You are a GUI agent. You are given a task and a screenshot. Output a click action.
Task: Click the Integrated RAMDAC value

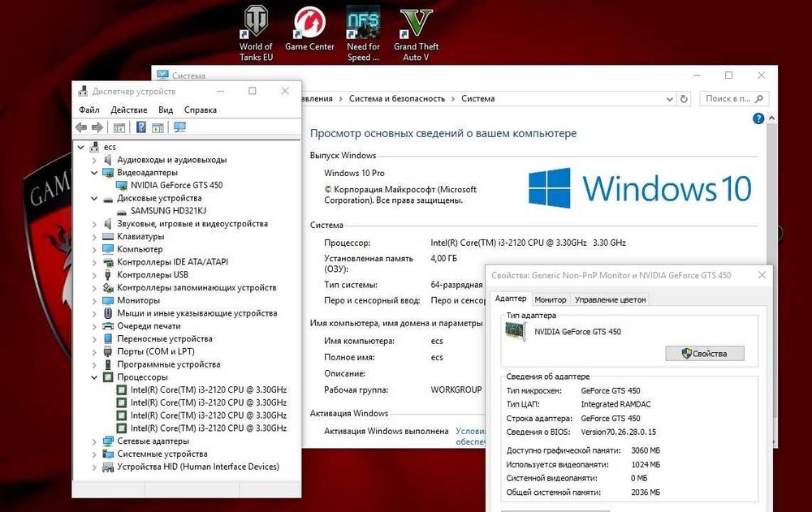[x=615, y=404]
